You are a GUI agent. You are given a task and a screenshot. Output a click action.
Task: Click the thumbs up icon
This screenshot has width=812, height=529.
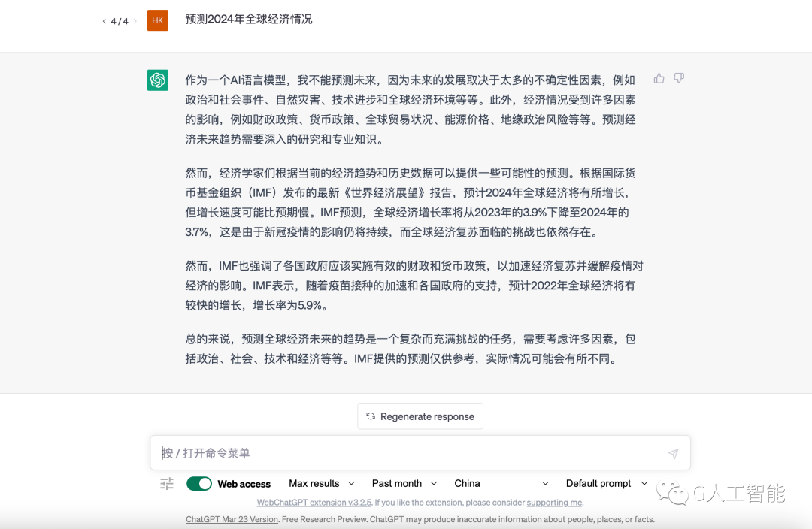659,78
